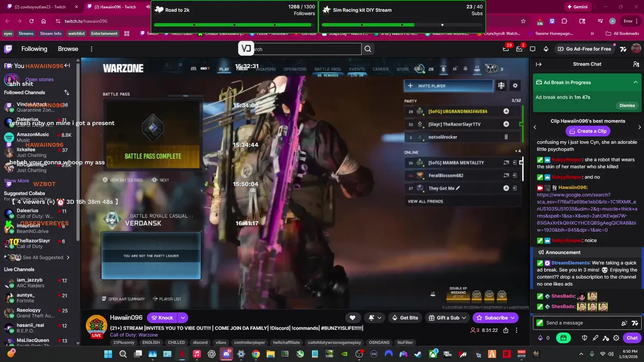Click Go Ad-Free for Free
This screenshot has height=362, width=644.
click(584, 49)
